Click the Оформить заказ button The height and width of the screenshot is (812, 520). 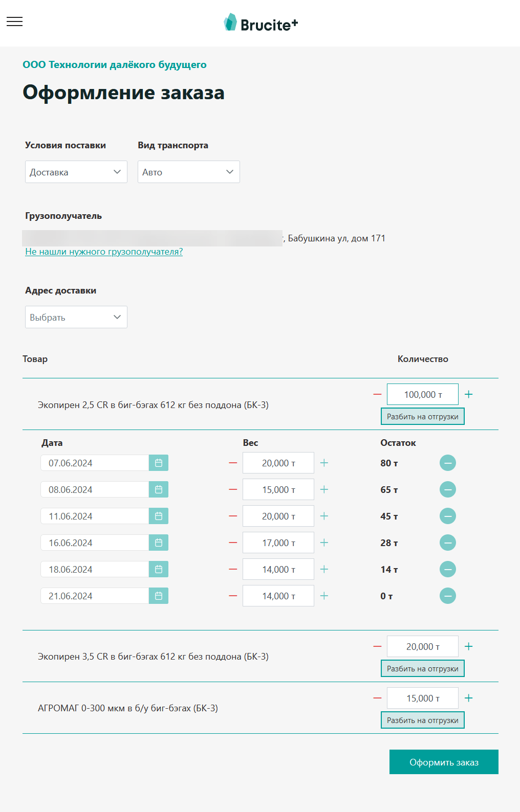444,762
